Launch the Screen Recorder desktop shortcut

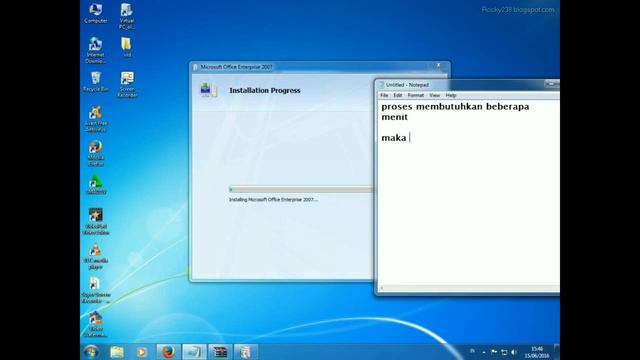pyautogui.click(x=127, y=84)
